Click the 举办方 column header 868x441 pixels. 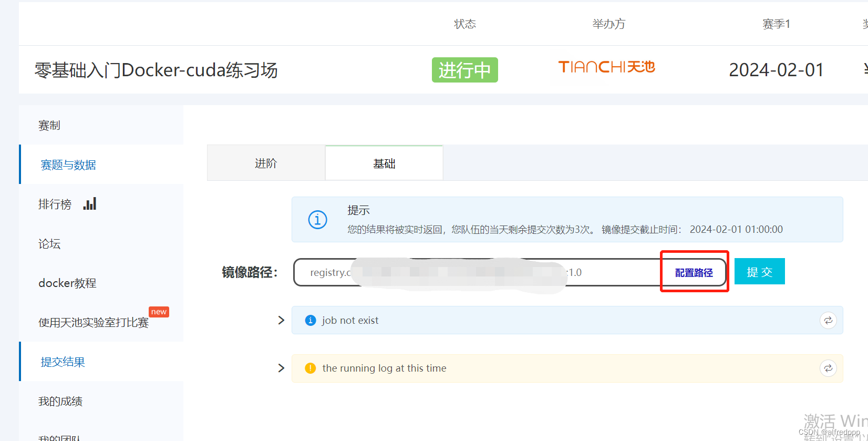tap(609, 24)
